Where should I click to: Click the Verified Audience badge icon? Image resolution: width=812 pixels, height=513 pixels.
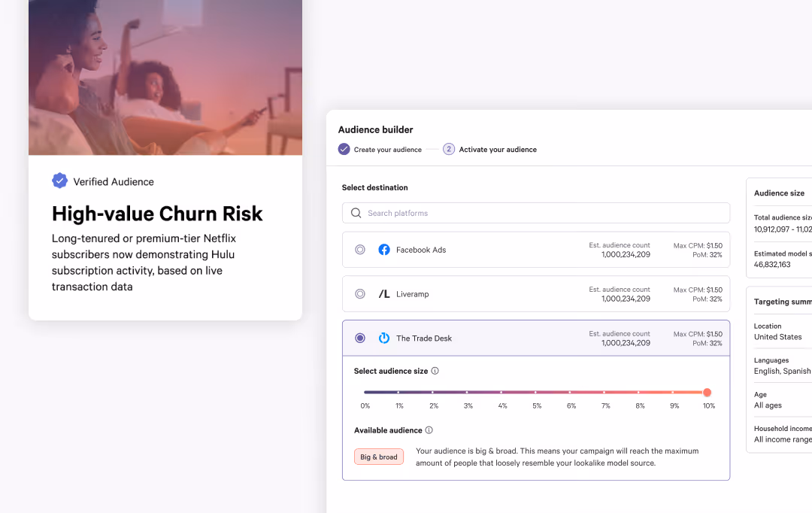pyautogui.click(x=59, y=181)
